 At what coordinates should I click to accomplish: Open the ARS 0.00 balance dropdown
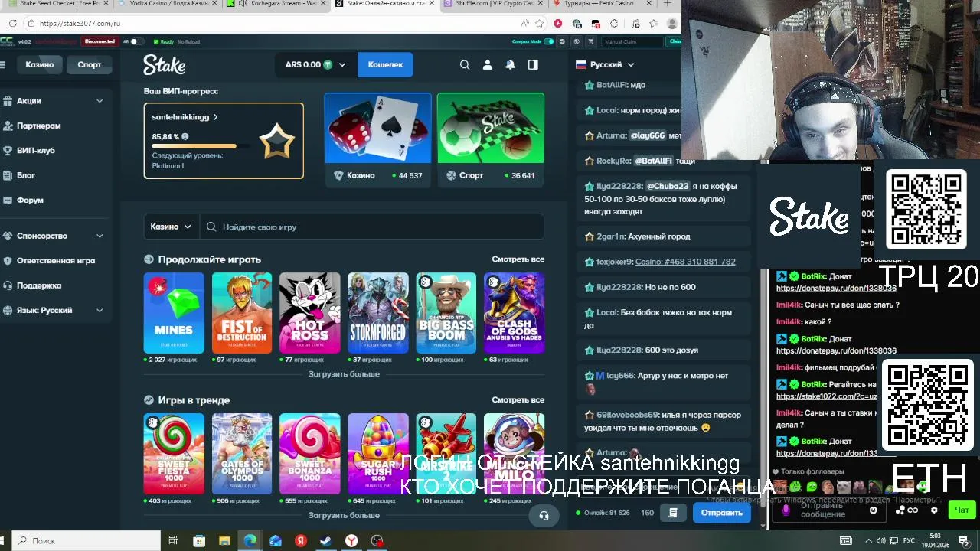point(315,65)
